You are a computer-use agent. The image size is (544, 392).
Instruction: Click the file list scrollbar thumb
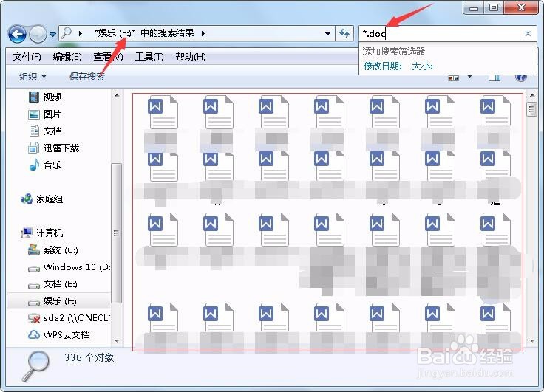[532, 109]
